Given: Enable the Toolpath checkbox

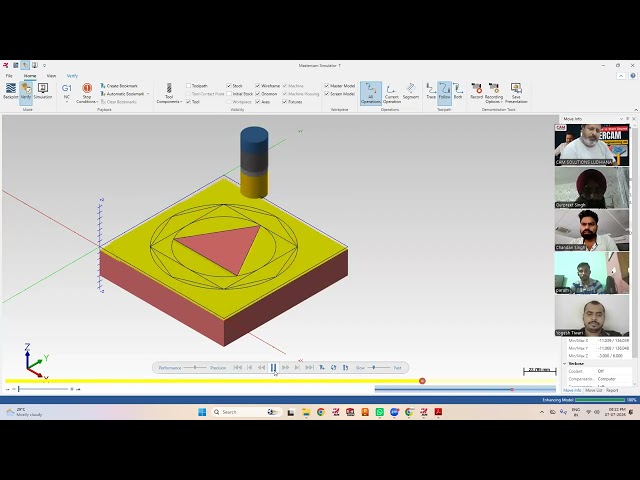Looking at the screenshot, I should (x=189, y=86).
